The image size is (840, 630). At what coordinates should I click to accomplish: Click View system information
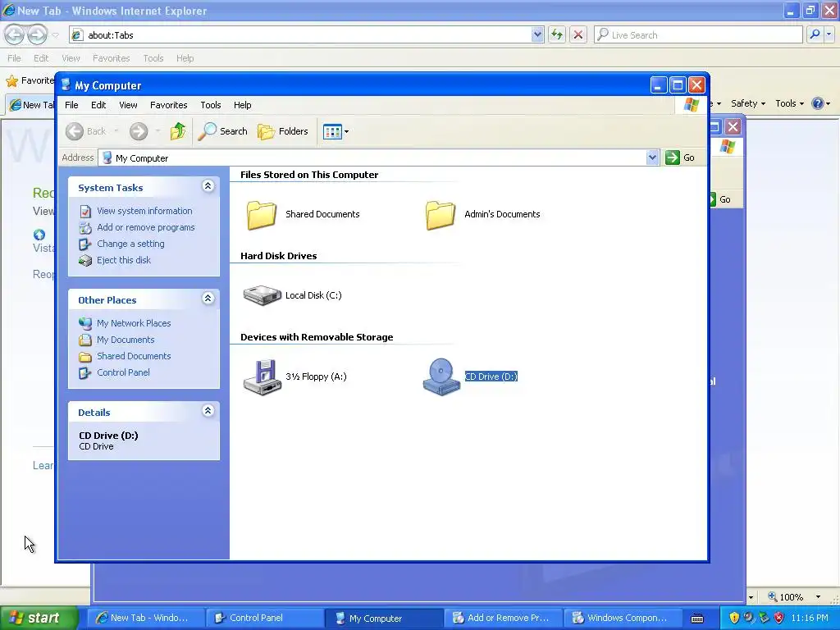point(144,211)
